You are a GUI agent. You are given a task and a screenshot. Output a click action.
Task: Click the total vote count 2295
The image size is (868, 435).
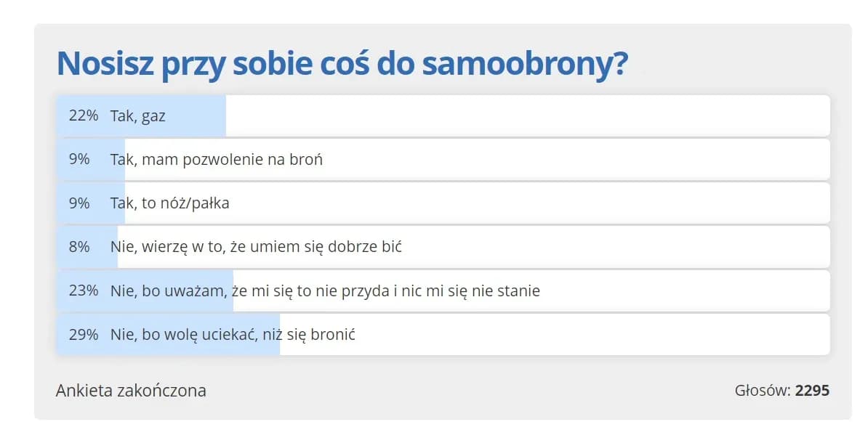pos(812,391)
